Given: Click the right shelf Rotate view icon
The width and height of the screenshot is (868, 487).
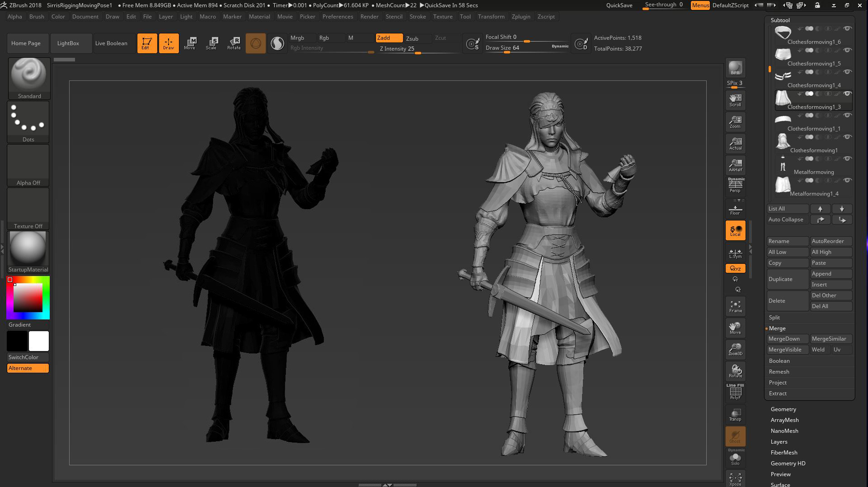Looking at the screenshot, I should click(x=735, y=371).
